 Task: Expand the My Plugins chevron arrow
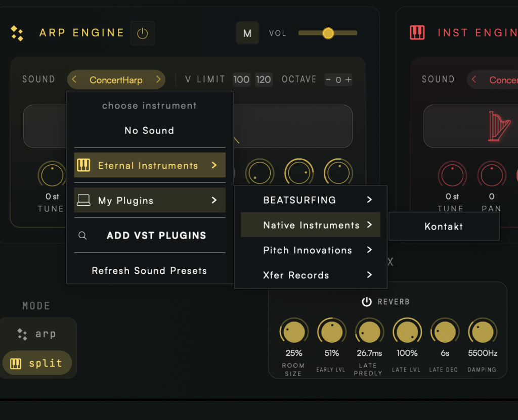click(214, 200)
